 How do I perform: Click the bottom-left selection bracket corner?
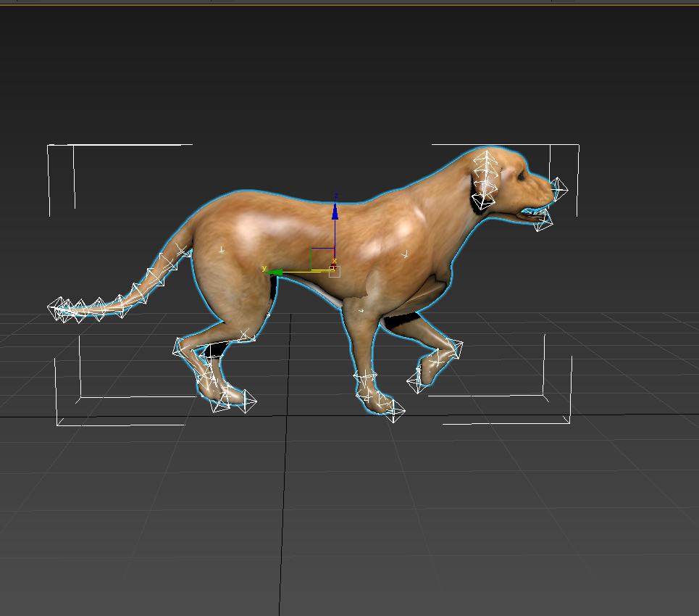coord(57,424)
